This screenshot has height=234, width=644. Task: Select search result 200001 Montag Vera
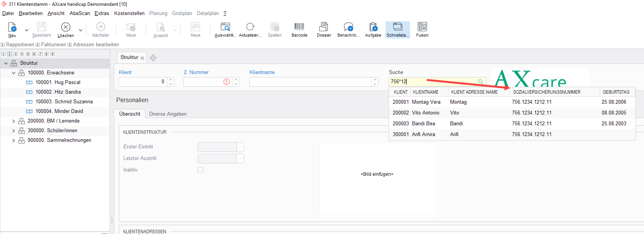click(512, 102)
